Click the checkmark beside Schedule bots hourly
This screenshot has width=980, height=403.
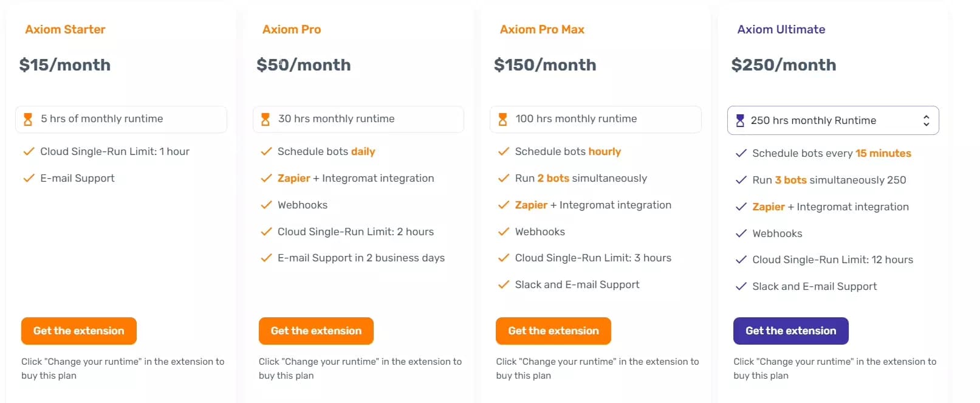tap(503, 151)
